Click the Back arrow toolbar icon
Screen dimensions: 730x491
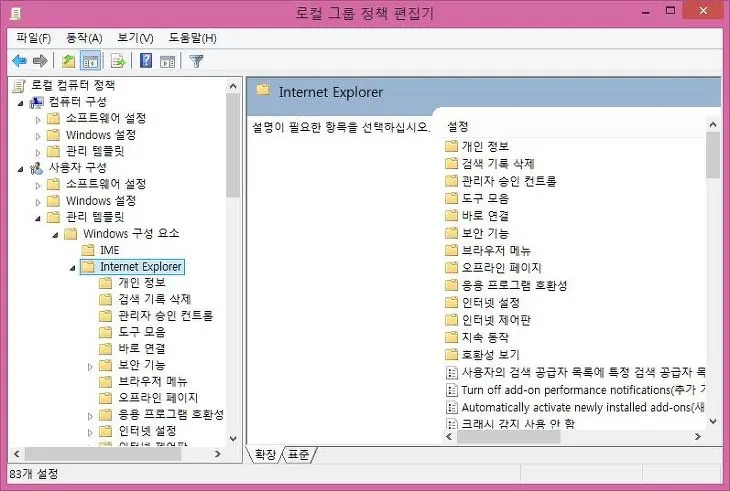pyautogui.click(x=19, y=61)
